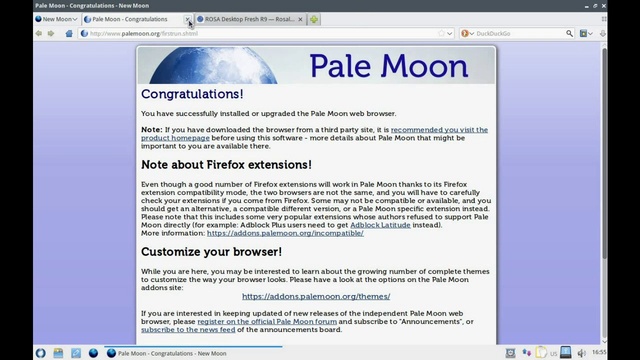The image size is (640, 360).
Task: Open the New Moon application menu
Action: [56, 19]
